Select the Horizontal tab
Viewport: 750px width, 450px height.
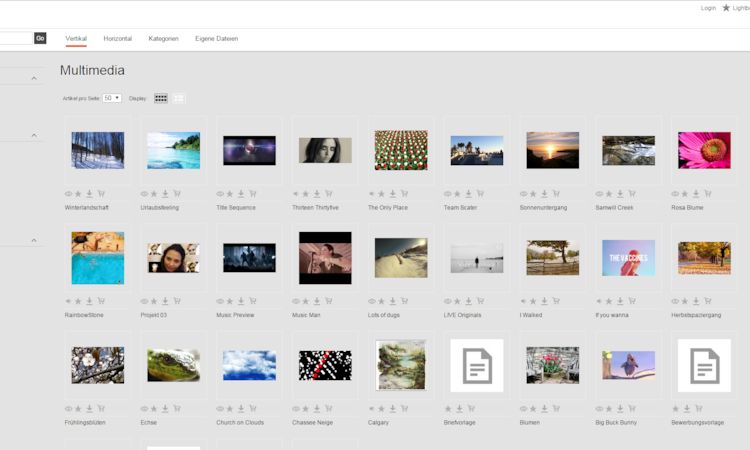[x=118, y=39]
